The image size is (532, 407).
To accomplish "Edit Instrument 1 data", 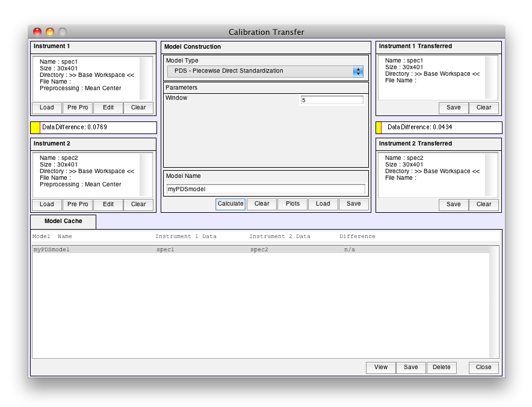I will point(108,108).
